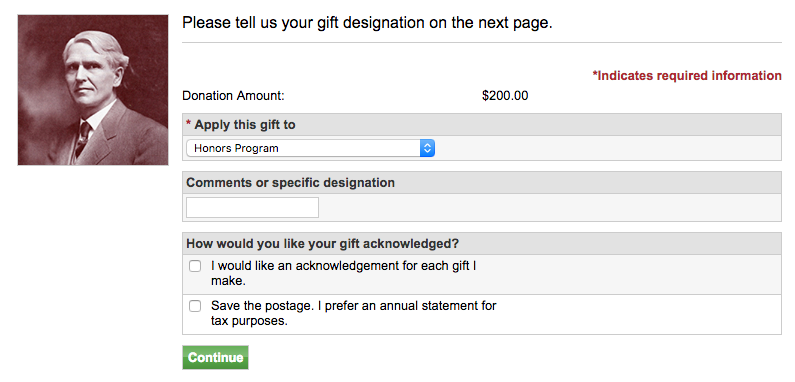The width and height of the screenshot is (795, 382).
Task: Click the 'Indicates required information' note
Action: 687,76
